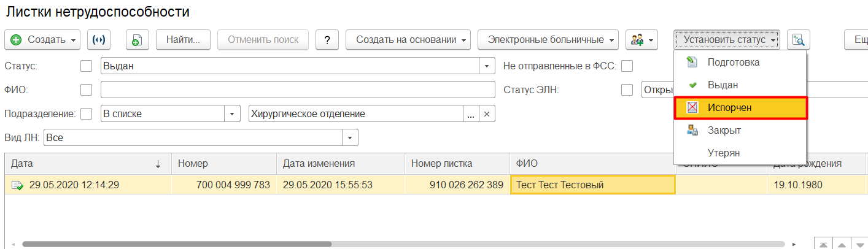Click the document icon in the table row
This screenshot has height=249, width=868.
coord(17,185)
